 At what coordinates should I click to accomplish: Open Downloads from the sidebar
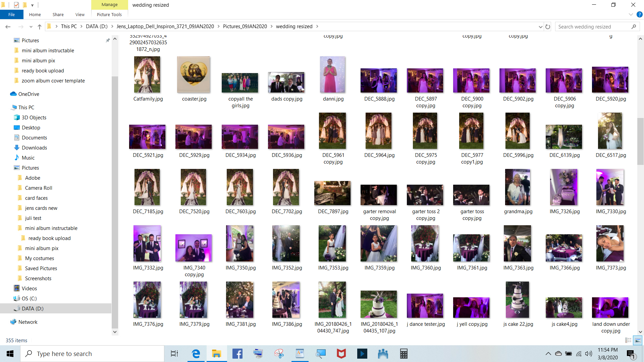[34, 147]
